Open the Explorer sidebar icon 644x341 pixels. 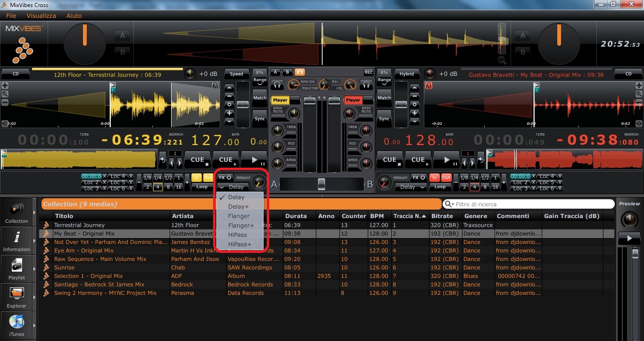pyautogui.click(x=17, y=297)
